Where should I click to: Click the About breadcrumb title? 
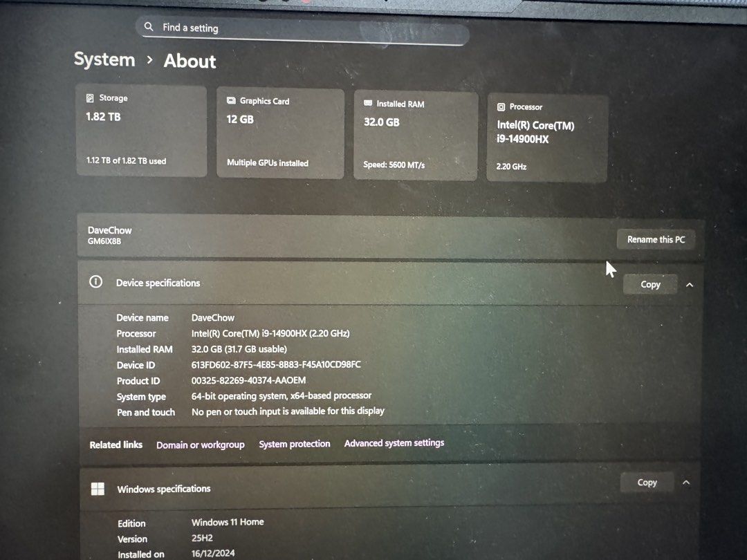(190, 62)
